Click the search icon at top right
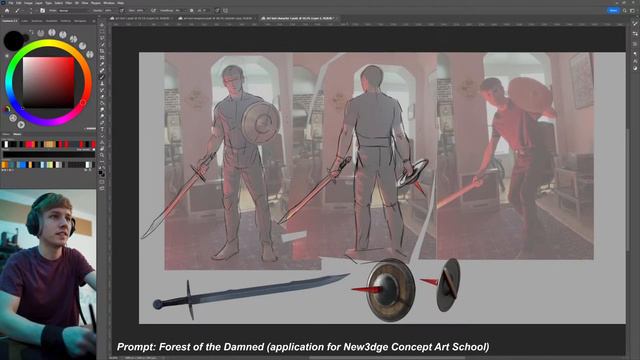This screenshot has height=360, width=640. coord(625,11)
